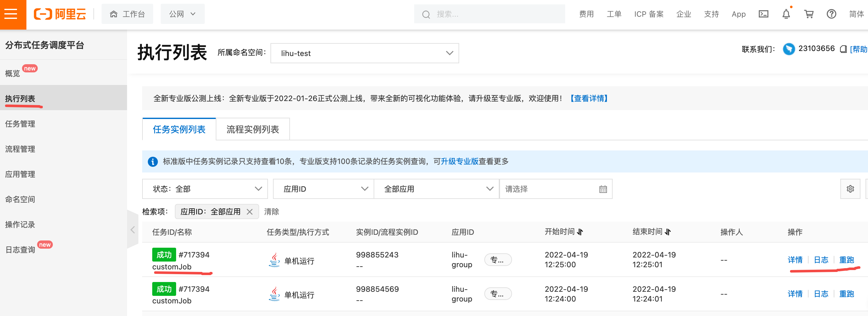Viewport: 868px width, 316px height.
Task: Copy the contact number 23103656
Action: pyautogui.click(x=843, y=49)
